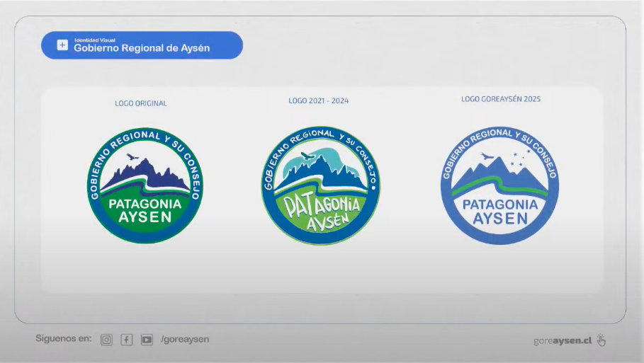Click the hand pointer icon beside goreaysen.cl
644x363 pixels.
click(x=601, y=340)
